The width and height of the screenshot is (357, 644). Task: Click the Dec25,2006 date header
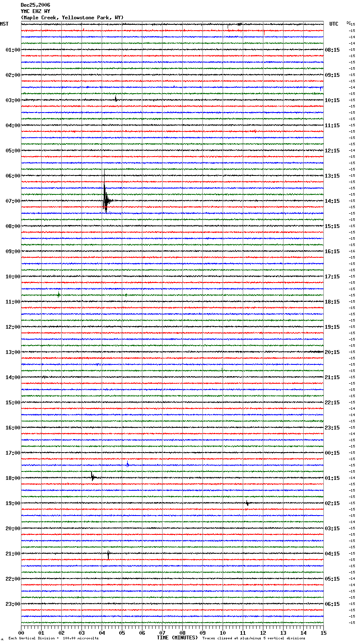coord(35,5)
